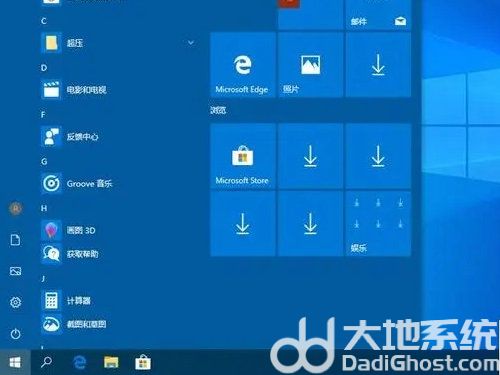This screenshot has height=375, width=500.
Task: Open the Entertainment folder tile
Action: point(378,224)
